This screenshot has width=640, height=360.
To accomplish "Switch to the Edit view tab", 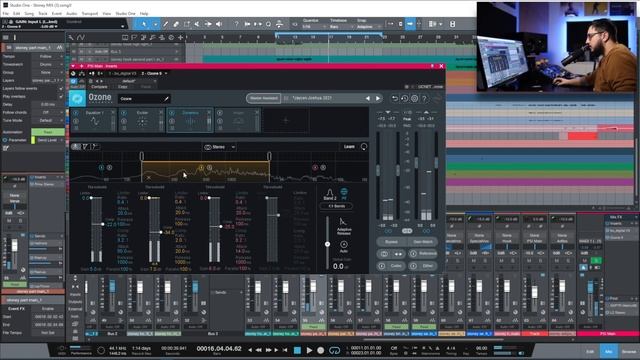I will tap(590, 351).
